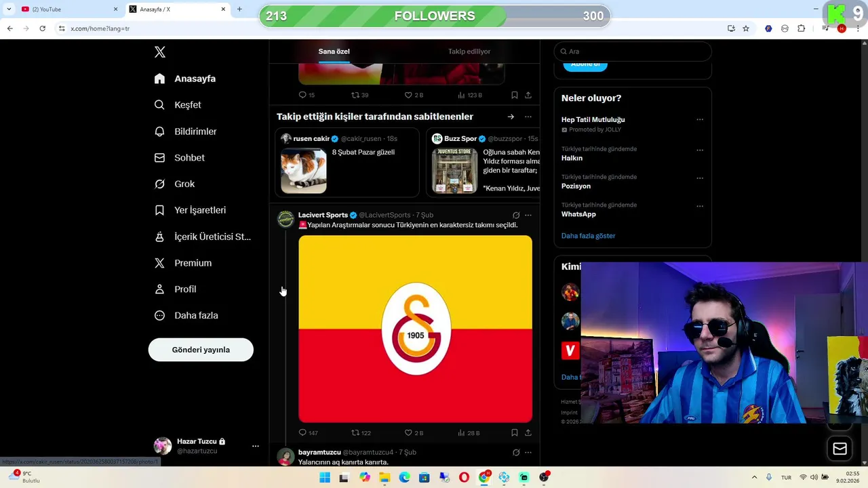Open Halkın trending topic

coord(572,158)
